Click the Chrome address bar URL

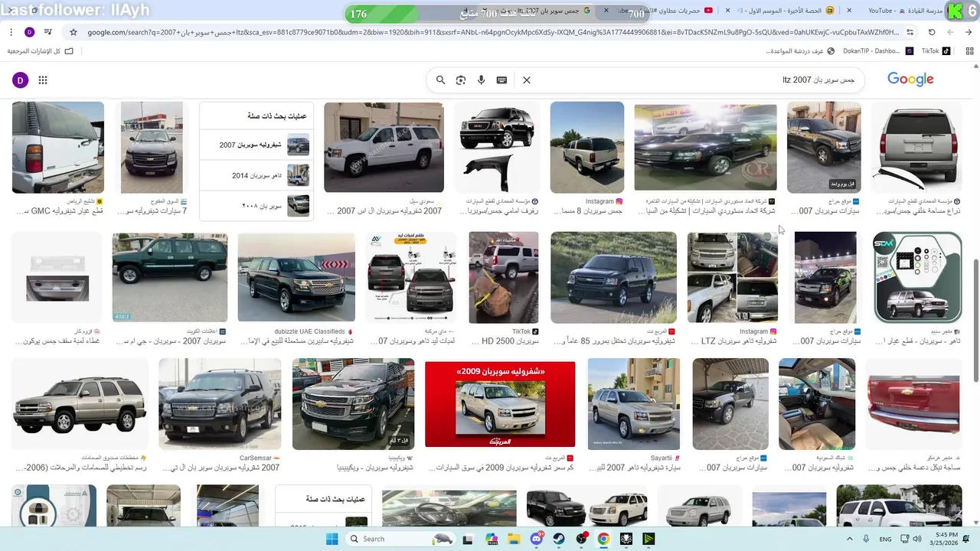point(493,32)
